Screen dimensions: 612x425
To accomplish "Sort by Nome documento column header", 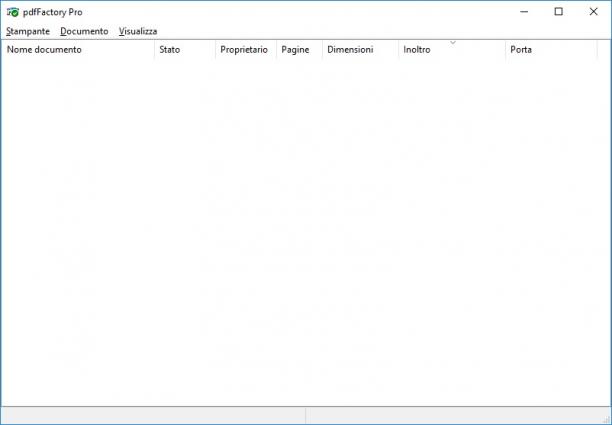I will click(78, 50).
